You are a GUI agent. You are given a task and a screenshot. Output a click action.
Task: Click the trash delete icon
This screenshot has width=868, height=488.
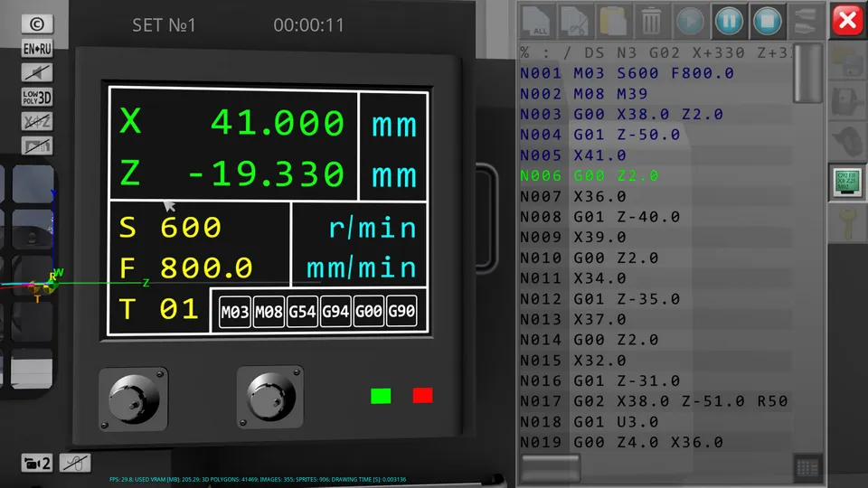pos(651,20)
